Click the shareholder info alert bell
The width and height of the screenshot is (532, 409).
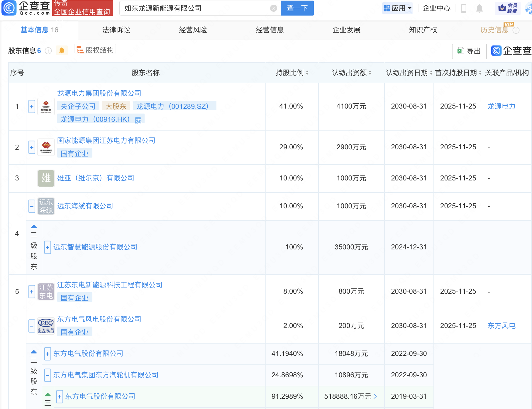tap(62, 50)
